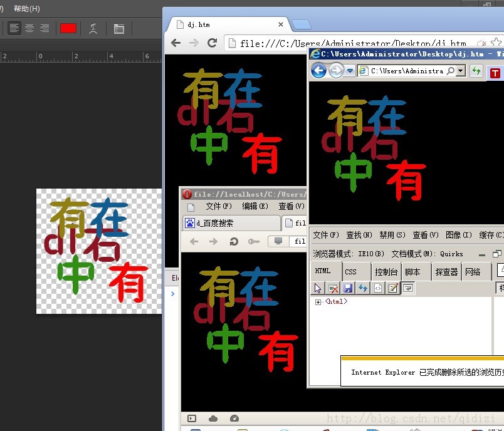
Task: Switch to the 控制台 tab in developer tools
Action: 386,272
